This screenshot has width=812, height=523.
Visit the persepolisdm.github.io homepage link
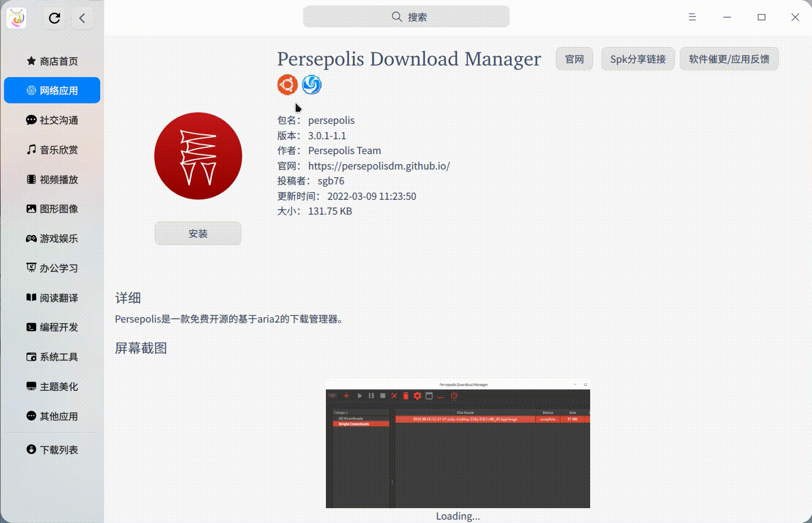click(x=379, y=165)
